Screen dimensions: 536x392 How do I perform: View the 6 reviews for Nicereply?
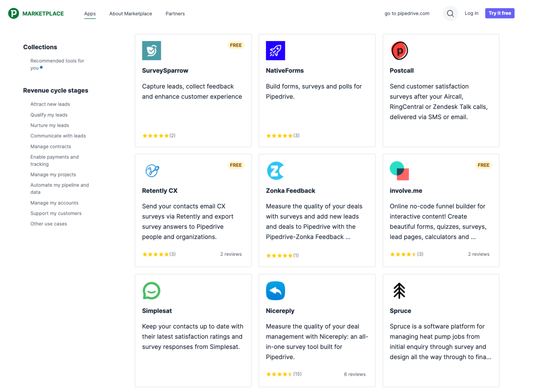coord(355,374)
